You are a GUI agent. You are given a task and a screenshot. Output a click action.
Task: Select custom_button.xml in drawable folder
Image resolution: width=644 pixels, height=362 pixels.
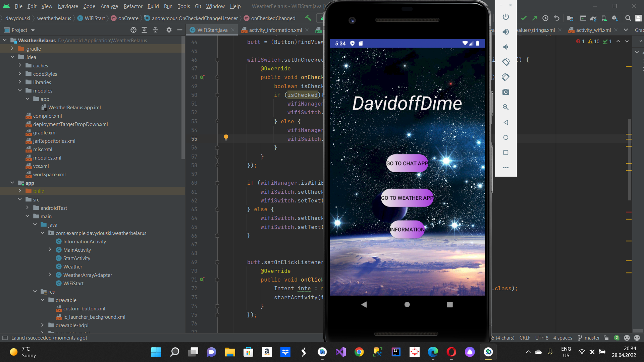[84, 308]
